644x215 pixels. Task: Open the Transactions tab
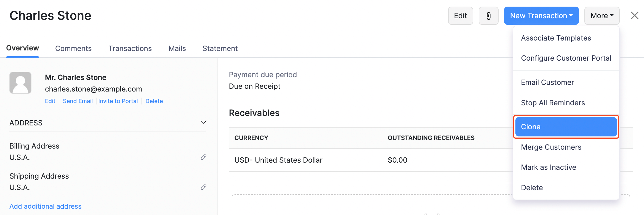[130, 49]
